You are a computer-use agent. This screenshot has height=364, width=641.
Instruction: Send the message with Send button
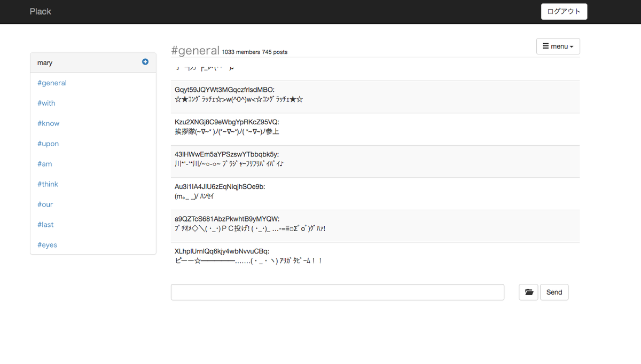click(x=554, y=292)
